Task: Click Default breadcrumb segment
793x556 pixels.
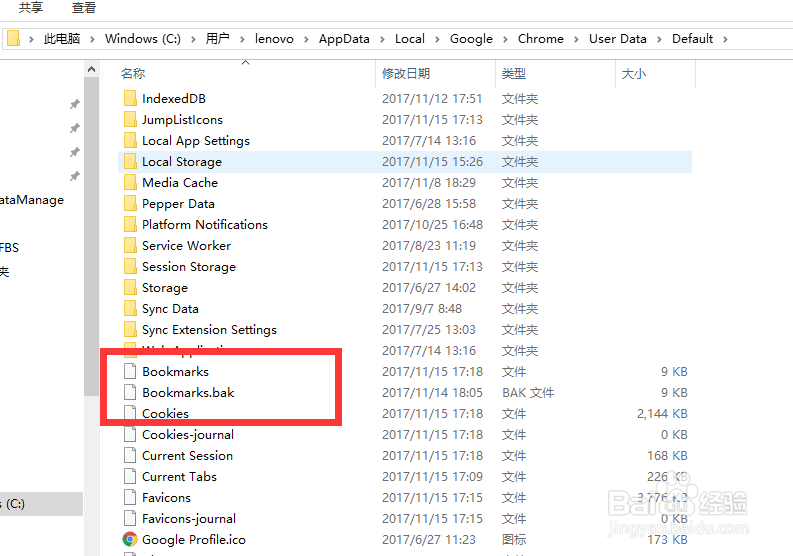Action: (692, 39)
